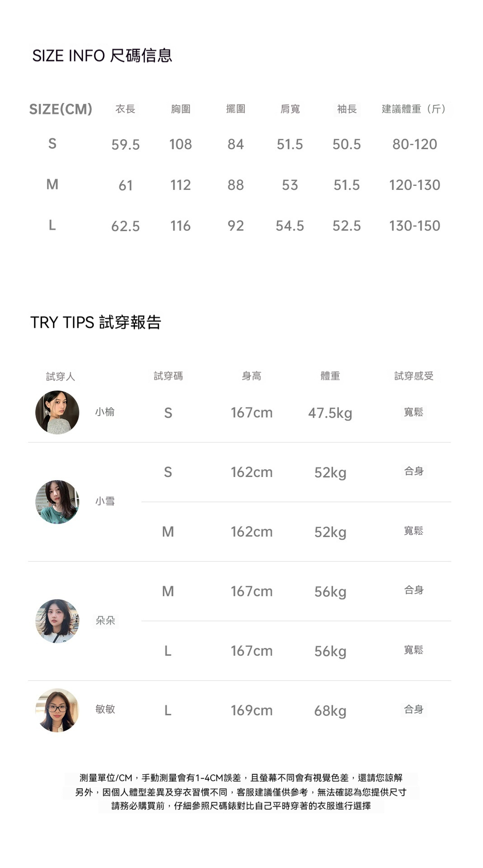This screenshot has height=868, width=483.
Task: Click the 肩寬 column header
Action: (290, 109)
